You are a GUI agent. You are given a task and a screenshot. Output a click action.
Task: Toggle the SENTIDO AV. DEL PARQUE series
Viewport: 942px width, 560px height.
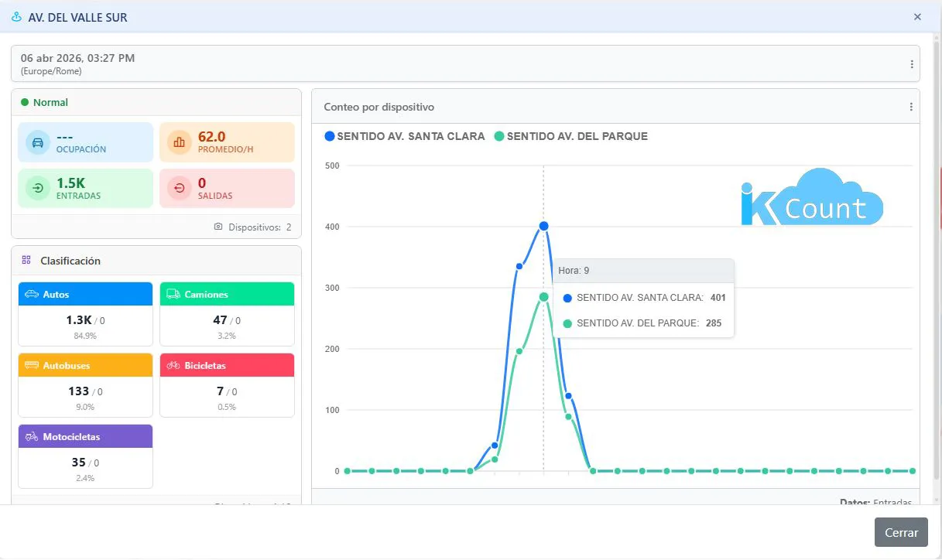(571, 136)
